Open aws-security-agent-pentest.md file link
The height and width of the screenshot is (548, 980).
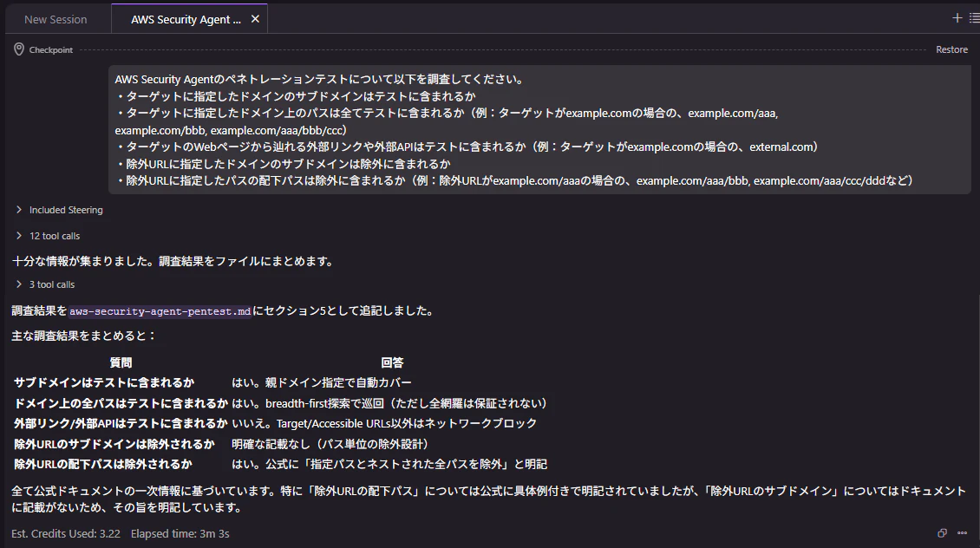coord(160,311)
